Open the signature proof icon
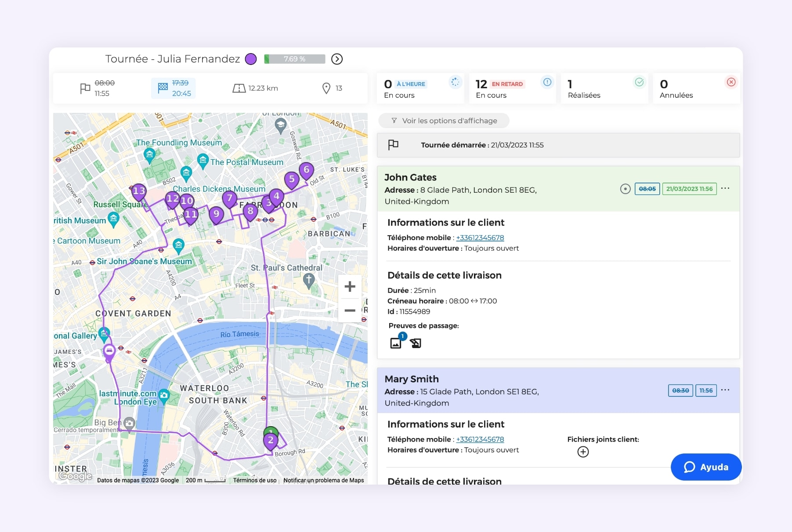792x532 pixels. [415, 343]
